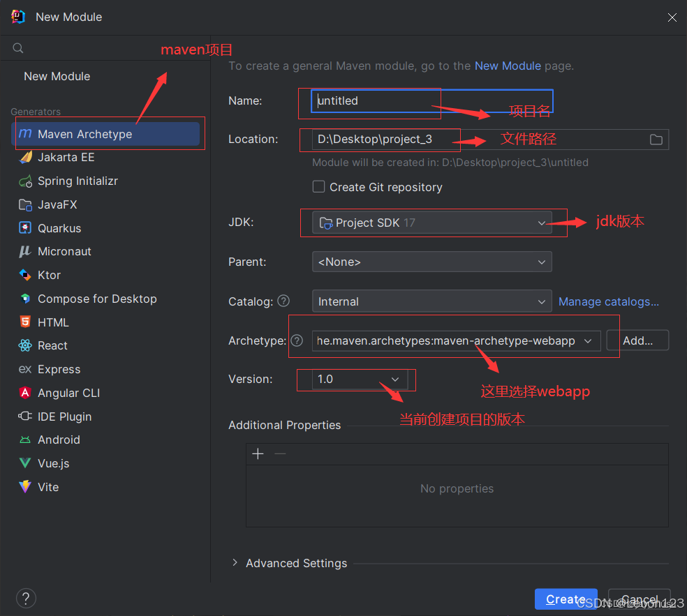Click the Add... archetype button
This screenshot has width=687, height=616.
tap(637, 340)
